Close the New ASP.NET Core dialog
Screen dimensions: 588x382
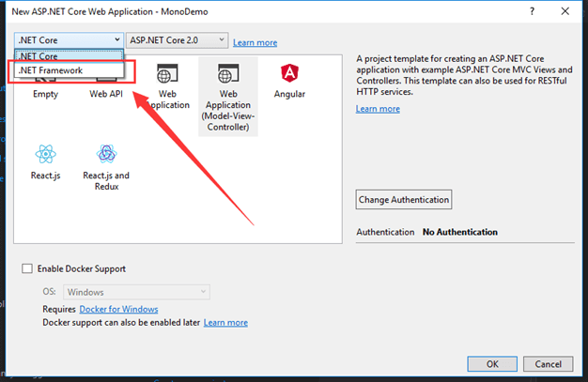(x=565, y=11)
